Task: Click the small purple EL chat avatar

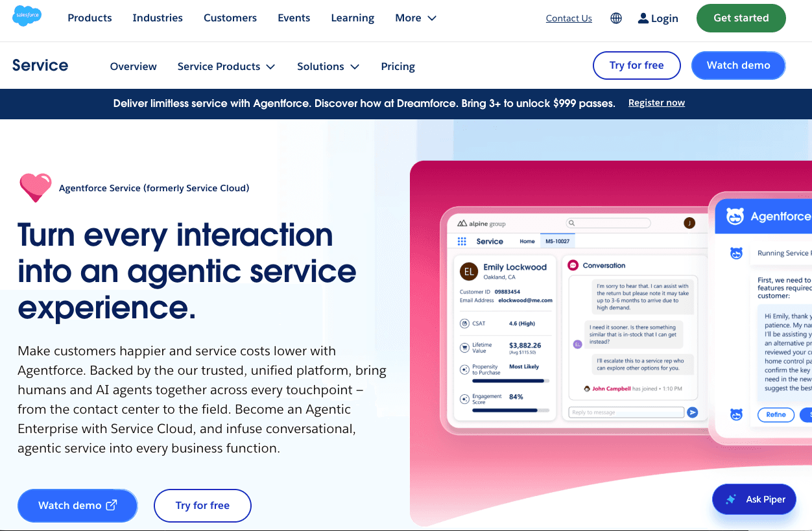Action: point(577,344)
